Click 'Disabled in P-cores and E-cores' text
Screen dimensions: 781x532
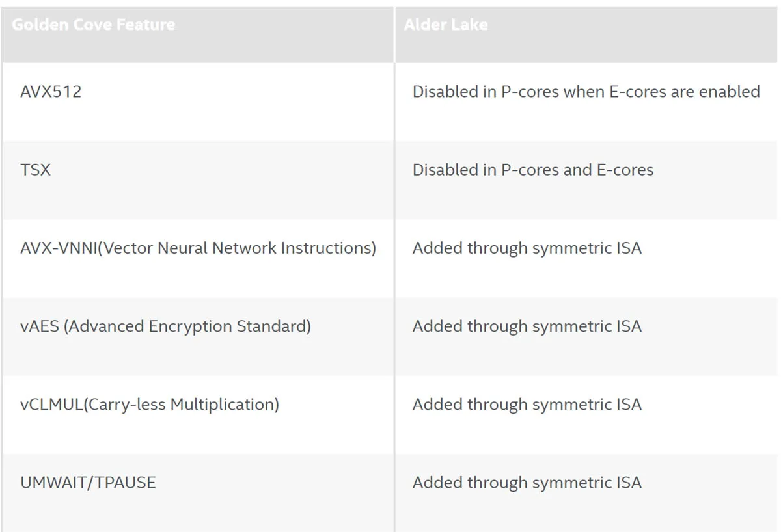pyautogui.click(x=533, y=170)
